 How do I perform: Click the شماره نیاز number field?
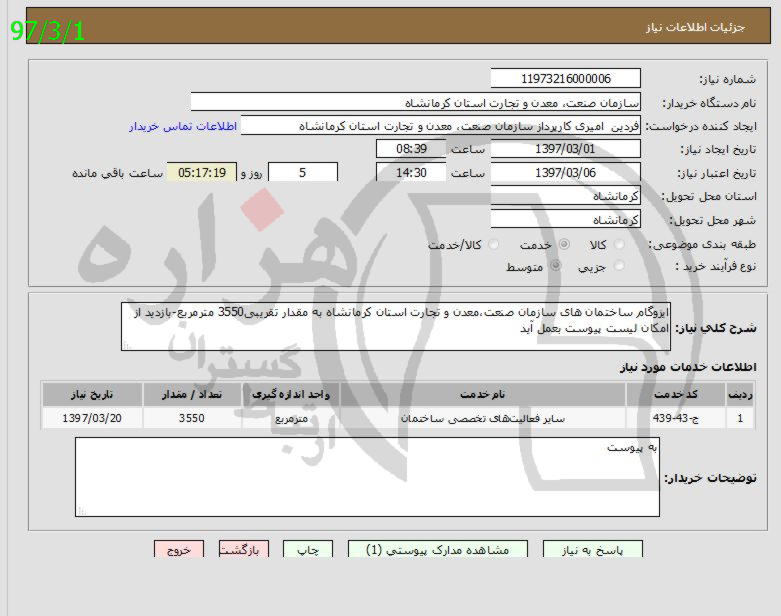pos(565,79)
